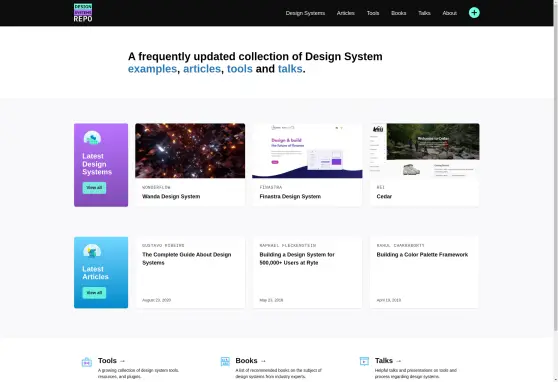Click the May 2019 article date
This screenshot has height=382, width=558.
tap(271, 300)
